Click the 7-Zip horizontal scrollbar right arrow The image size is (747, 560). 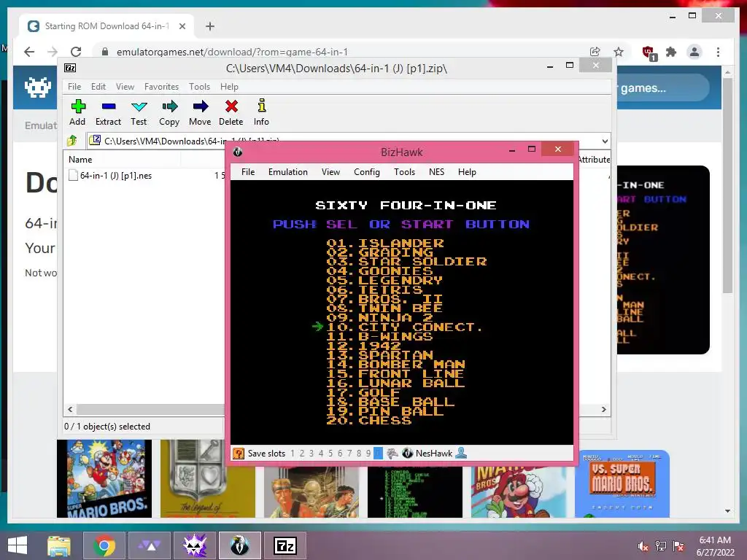(x=603, y=410)
